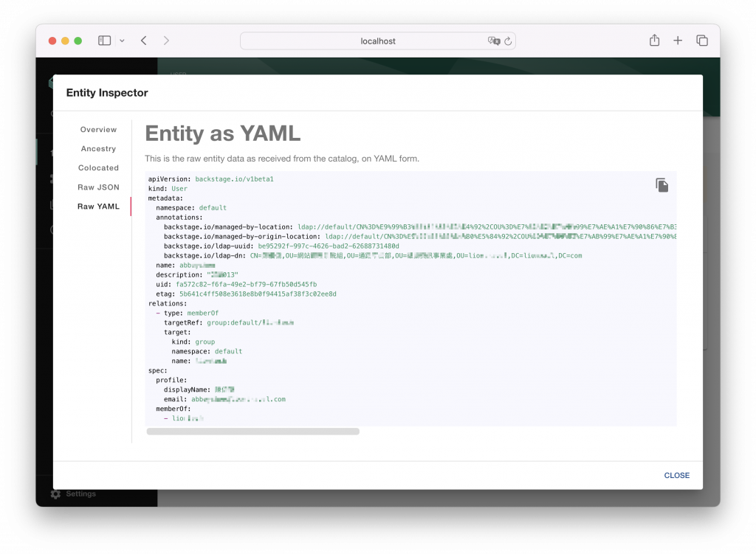The image size is (756, 554).
Task: Go back with the browser arrow
Action: point(144,41)
